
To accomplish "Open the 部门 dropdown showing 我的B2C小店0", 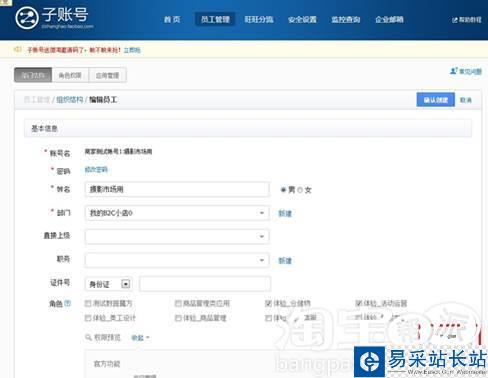I will click(x=177, y=213).
